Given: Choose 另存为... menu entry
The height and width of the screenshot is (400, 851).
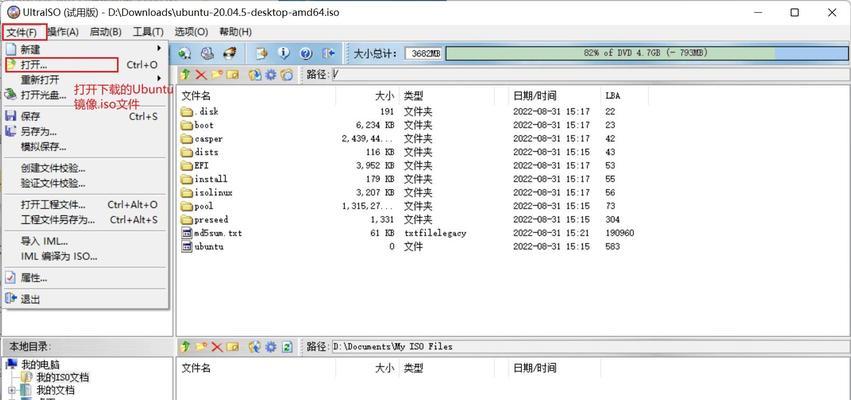Looking at the screenshot, I should click(85, 131).
